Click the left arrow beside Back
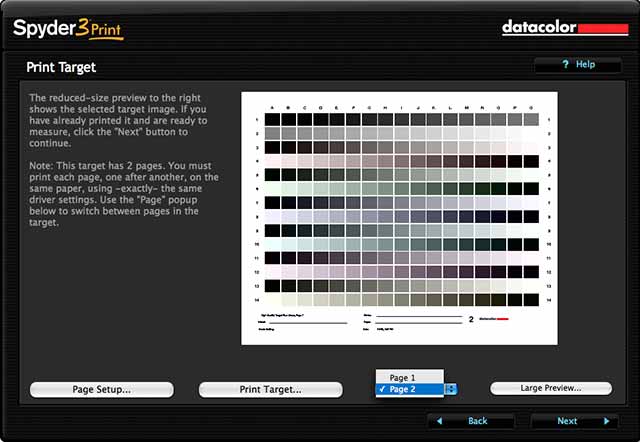This screenshot has height=442, width=640. 440,421
